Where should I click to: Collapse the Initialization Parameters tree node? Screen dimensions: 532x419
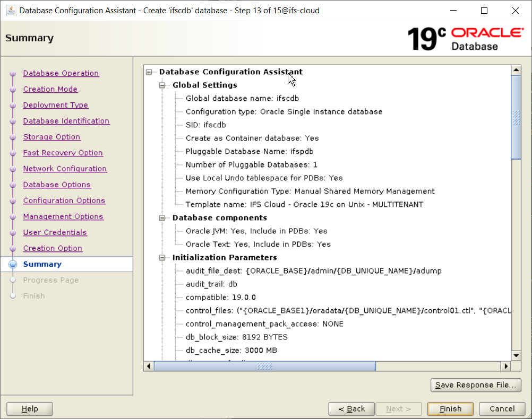coord(162,258)
